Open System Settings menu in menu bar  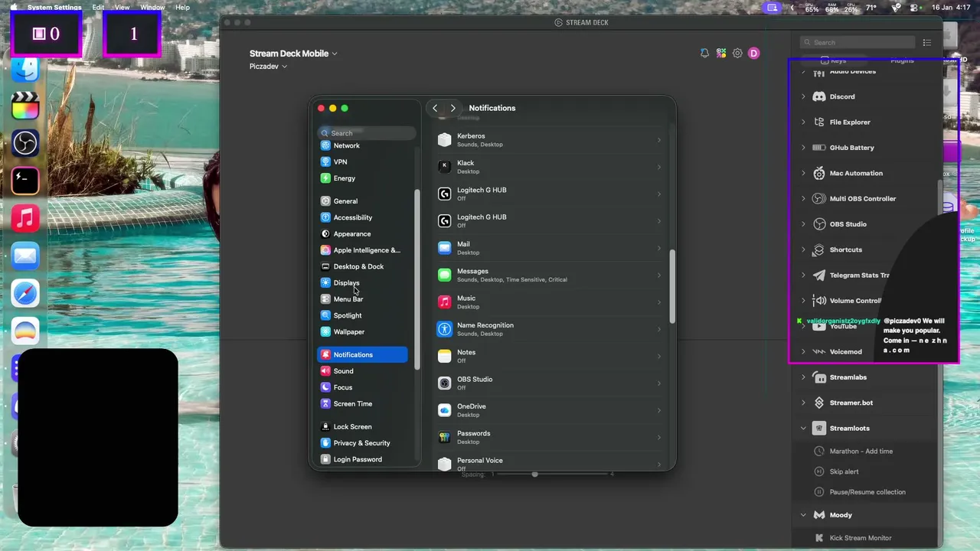[x=54, y=8]
